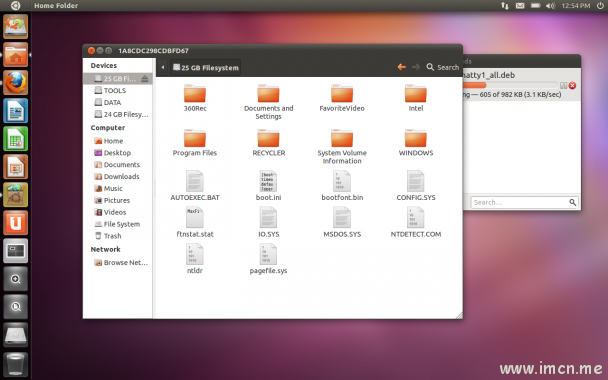
Task: Open the Search button in file manager
Action: pos(443,67)
